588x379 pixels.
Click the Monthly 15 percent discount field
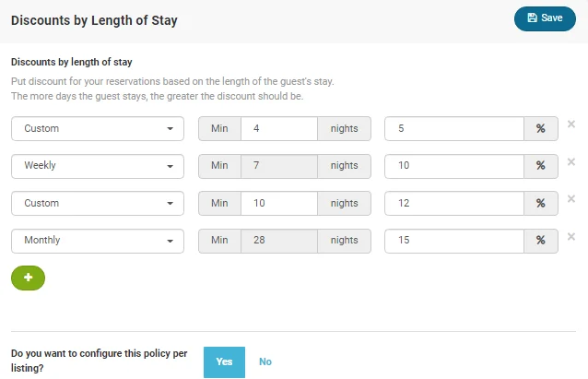coord(453,241)
